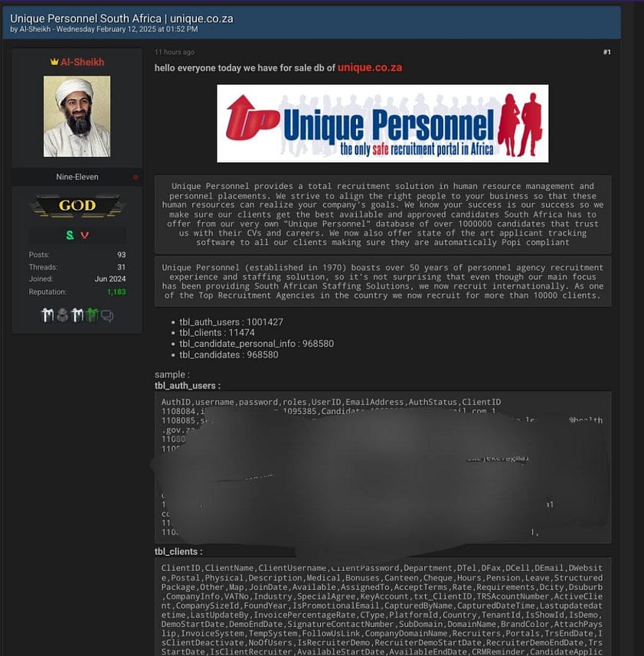The height and width of the screenshot is (656, 644).
Task: Click the ClientID,ClientName column header line
Action: [x=382, y=568]
